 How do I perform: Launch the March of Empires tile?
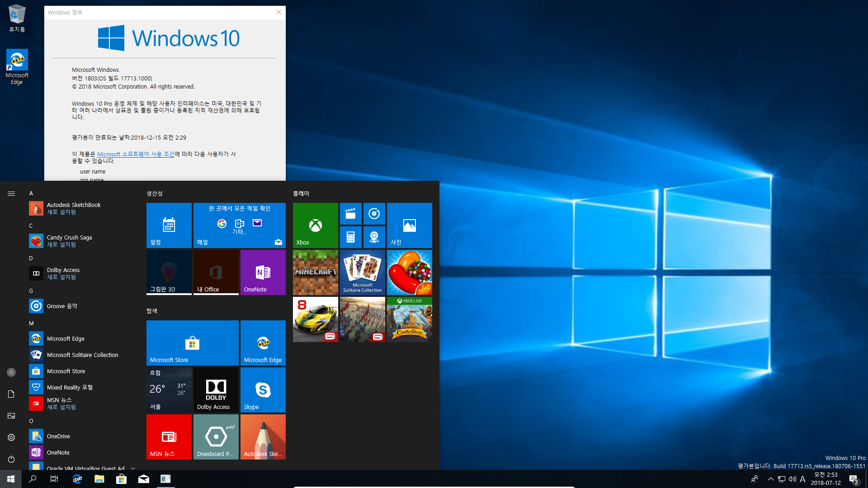363,319
